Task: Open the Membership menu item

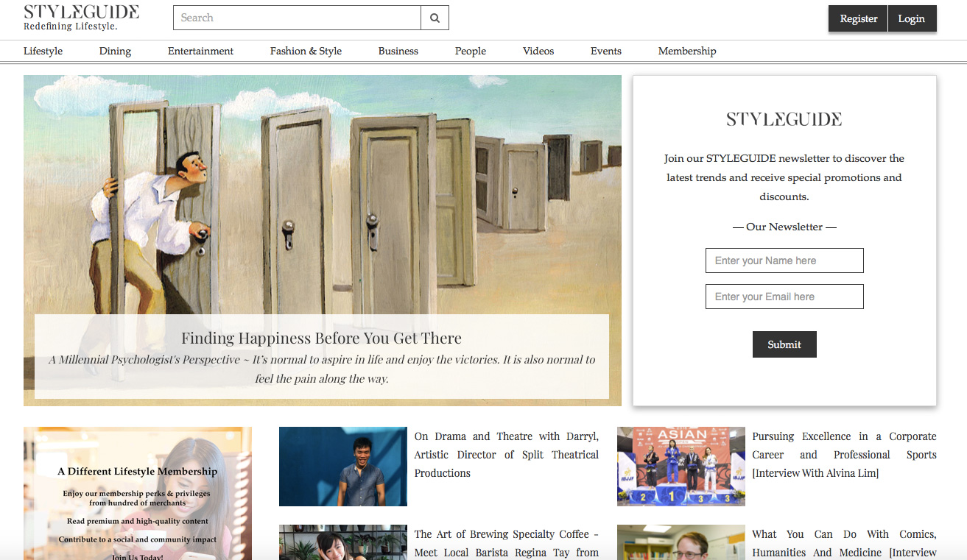Action: tap(687, 51)
